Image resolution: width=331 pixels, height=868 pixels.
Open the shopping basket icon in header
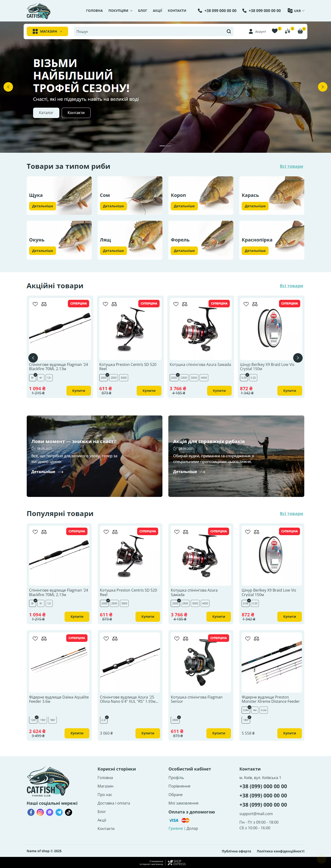coord(300,31)
